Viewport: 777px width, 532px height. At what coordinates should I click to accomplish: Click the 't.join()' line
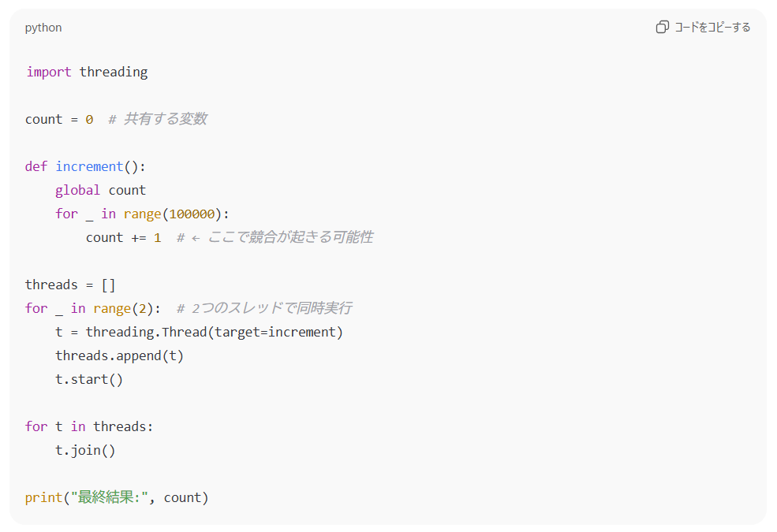pos(85,450)
